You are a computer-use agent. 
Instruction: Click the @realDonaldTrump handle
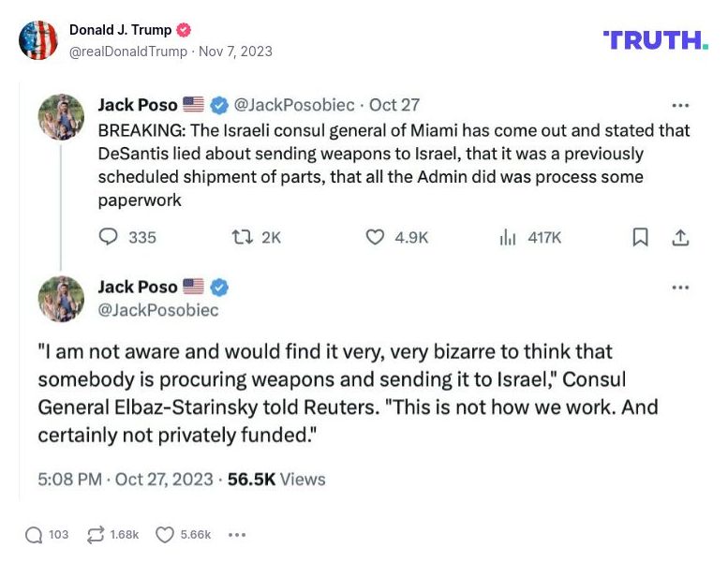[x=128, y=52]
